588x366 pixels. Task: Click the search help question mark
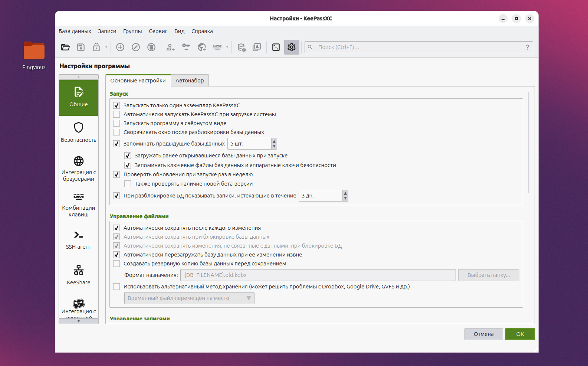tap(528, 47)
